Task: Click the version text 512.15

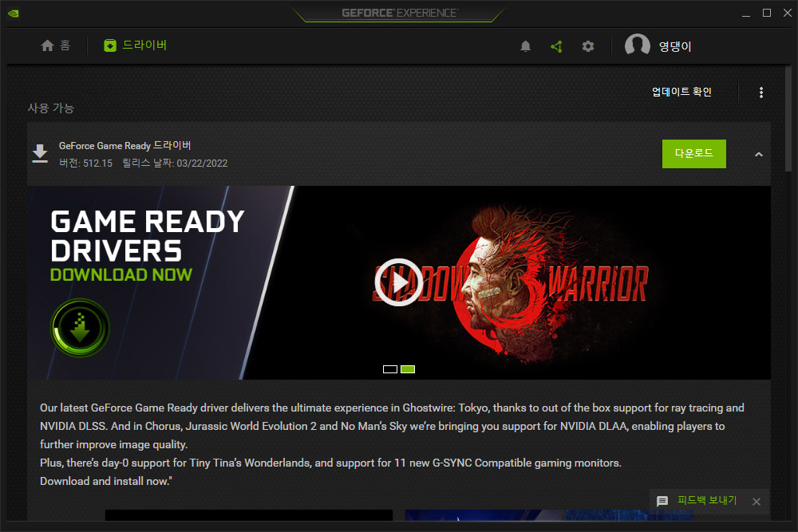Action: tap(97, 164)
